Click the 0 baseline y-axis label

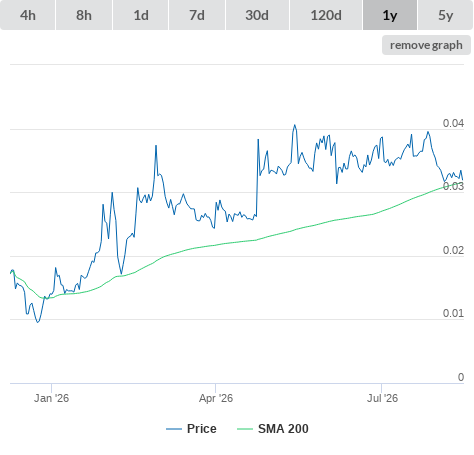pyautogui.click(x=461, y=377)
